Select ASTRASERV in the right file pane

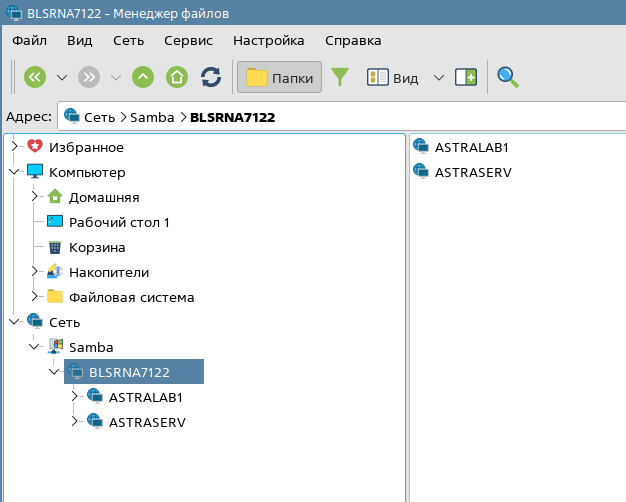[473, 173]
